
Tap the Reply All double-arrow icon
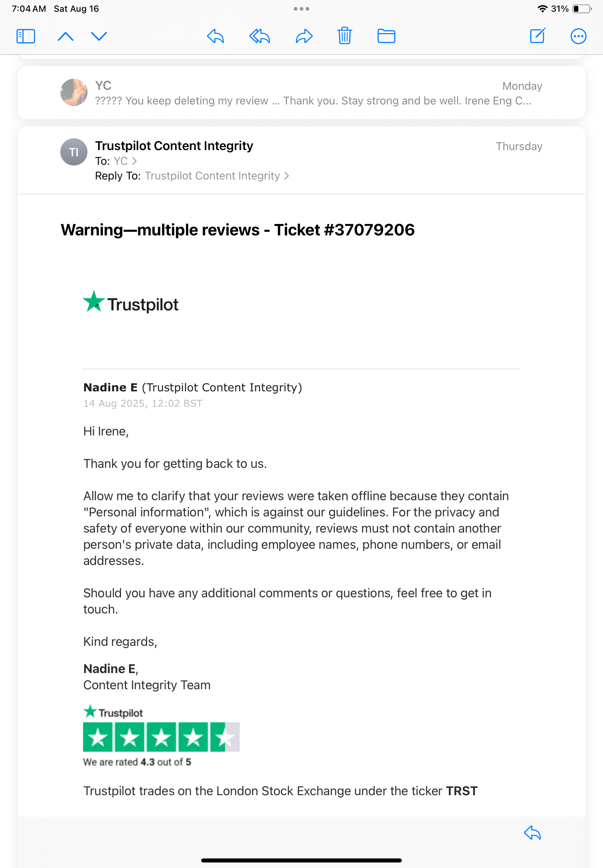click(x=260, y=36)
